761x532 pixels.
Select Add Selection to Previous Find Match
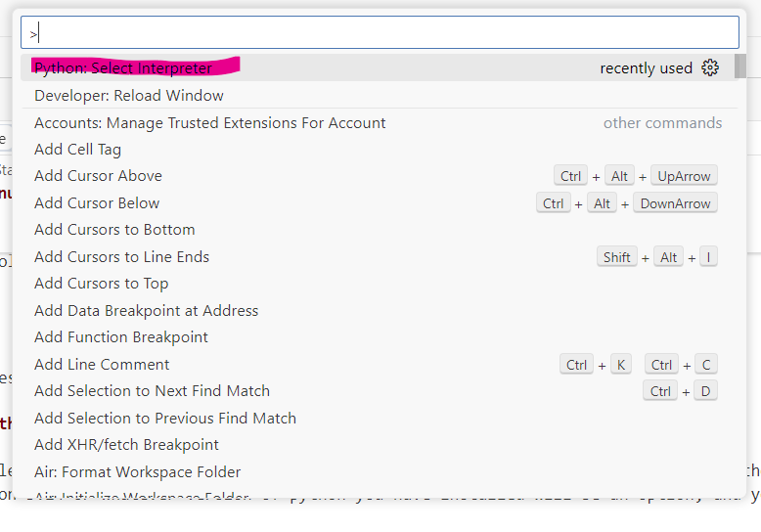click(165, 419)
